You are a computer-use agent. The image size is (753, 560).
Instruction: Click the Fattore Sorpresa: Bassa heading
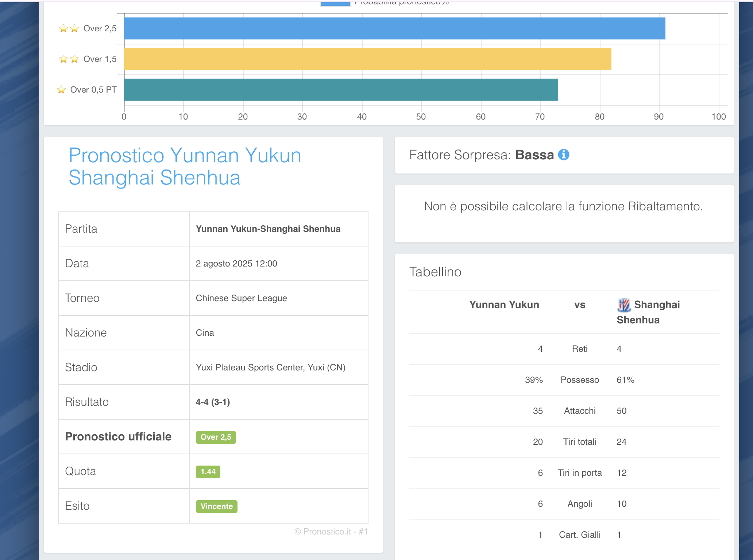(482, 155)
